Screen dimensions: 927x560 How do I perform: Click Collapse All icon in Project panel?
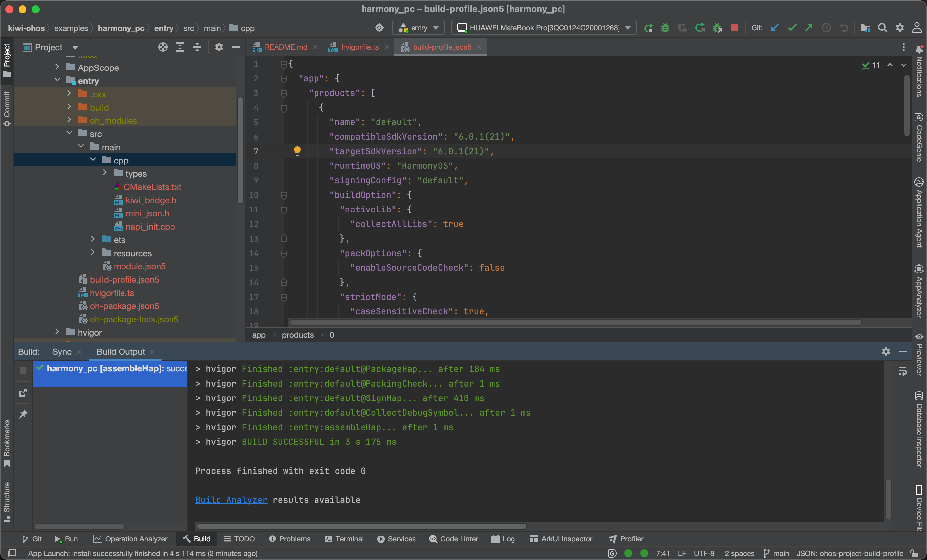197,47
